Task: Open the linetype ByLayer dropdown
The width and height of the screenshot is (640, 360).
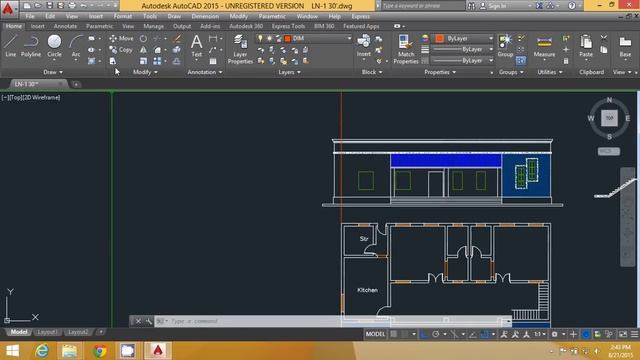Action: (463, 60)
